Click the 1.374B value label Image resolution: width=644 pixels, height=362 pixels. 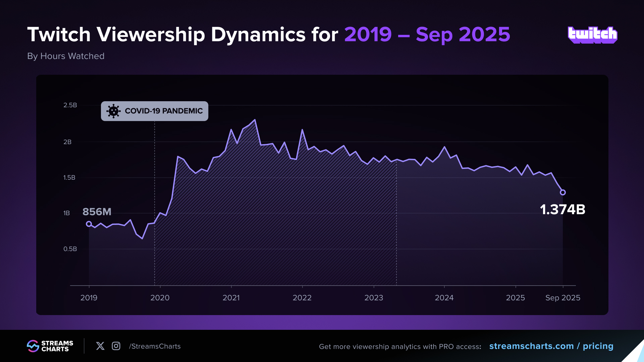pyautogui.click(x=562, y=209)
